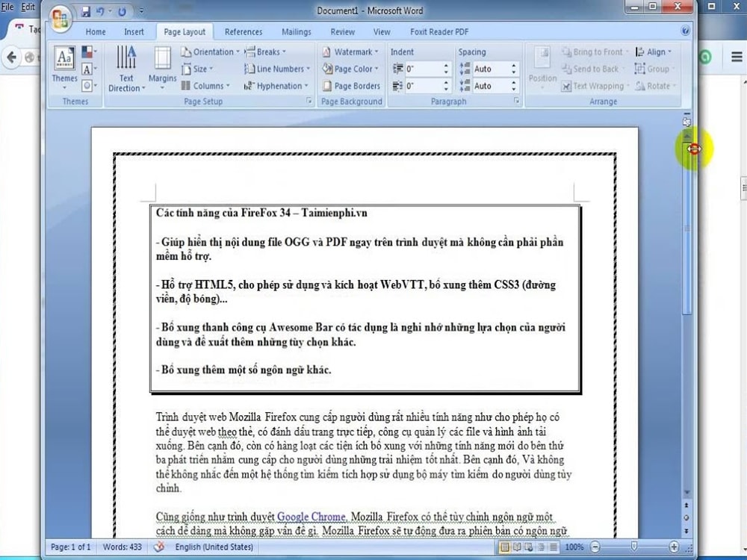Switch to the Home tab
The image size is (747, 560).
[96, 32]
